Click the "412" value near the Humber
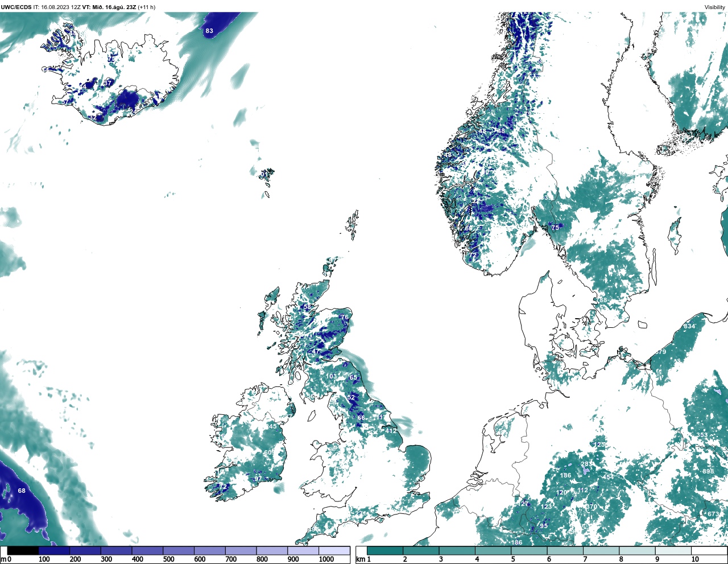This screenshot has height=564, width=728. (x=391, y=431)
